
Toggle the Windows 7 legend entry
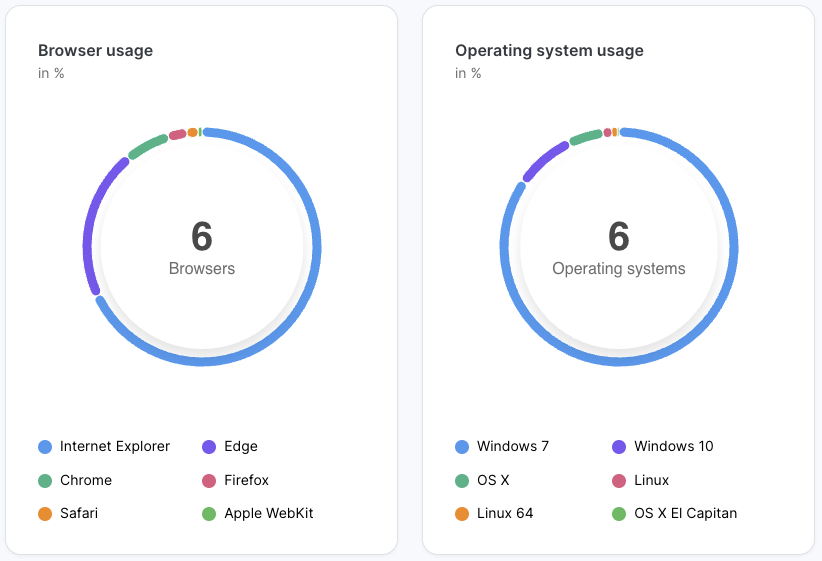(512, 447)
